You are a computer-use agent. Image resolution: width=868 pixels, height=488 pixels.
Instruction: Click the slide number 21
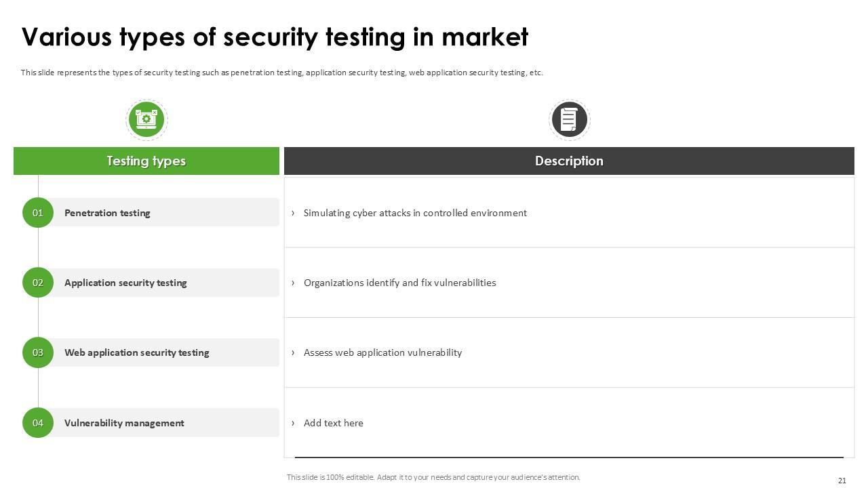tap(842, 481)
